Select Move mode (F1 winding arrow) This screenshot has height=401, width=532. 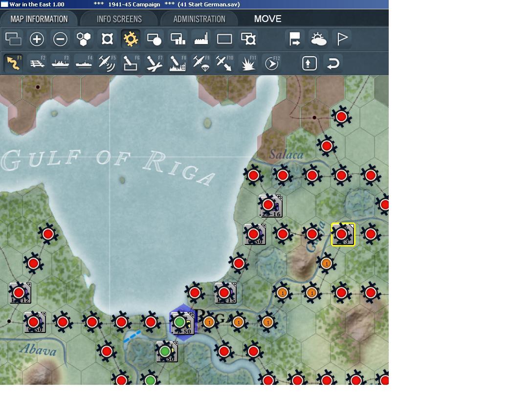coord(14,63)
